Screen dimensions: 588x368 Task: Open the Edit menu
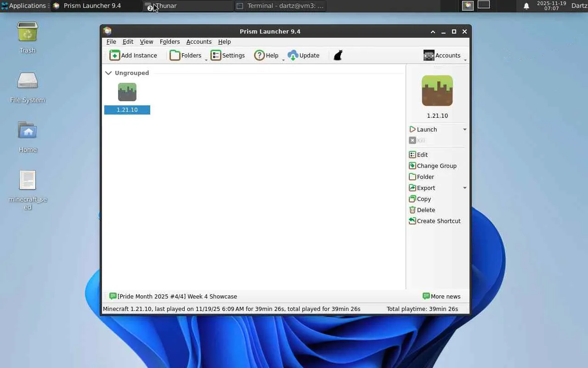coord(128,42)
